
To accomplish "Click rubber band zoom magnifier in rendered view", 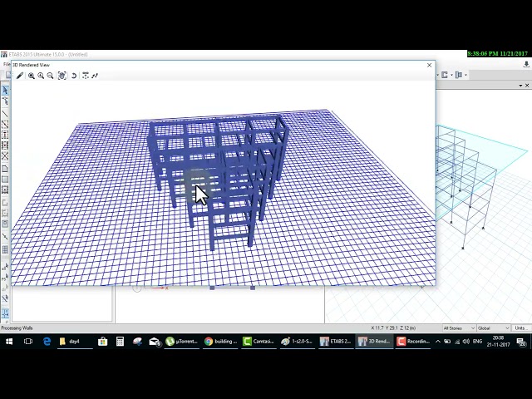I will 32,76.
